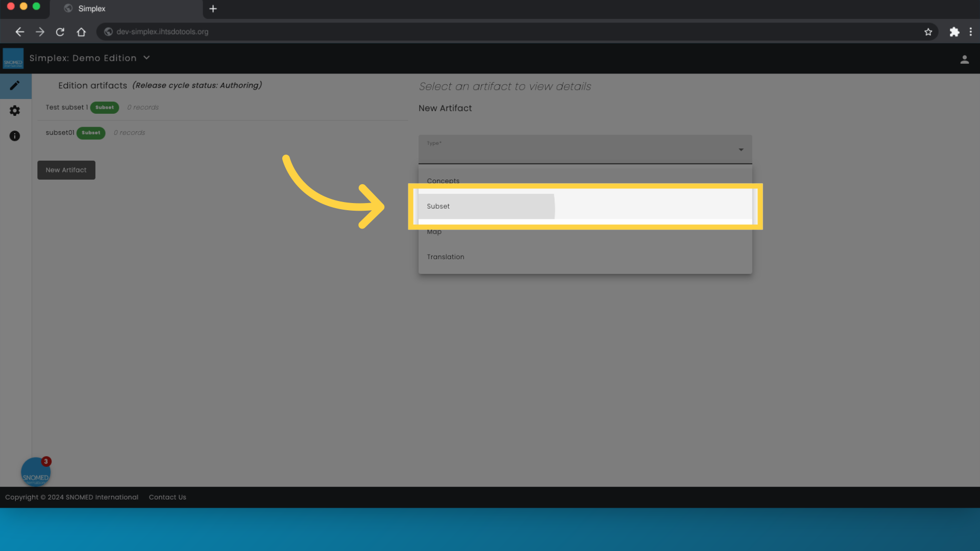This screenshot has height=551, width=980.
Task: Select Concepts option from dropdown list
Action: (x=443, y=180)
